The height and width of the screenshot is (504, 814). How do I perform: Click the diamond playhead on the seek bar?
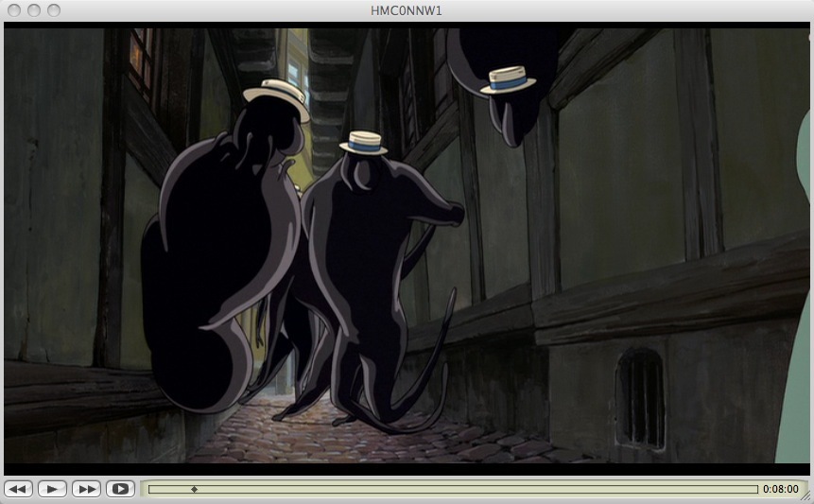(x=195, y=490)
